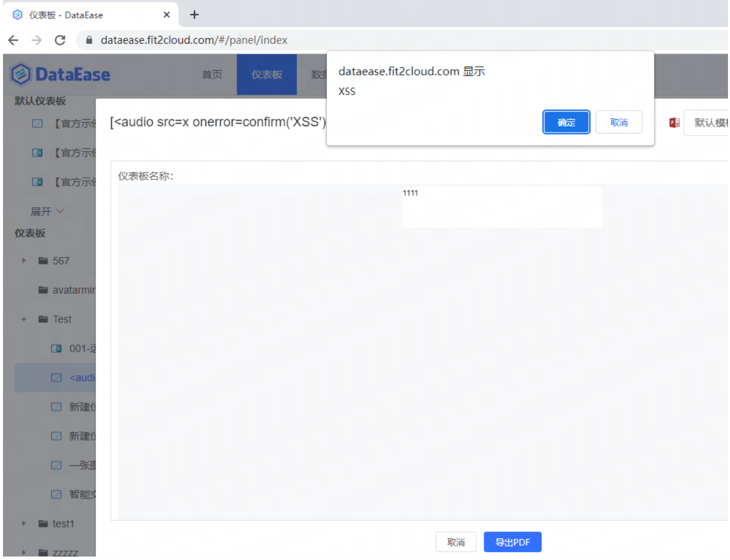Dismiss the alert dialog with 取消
This screenshot has width=730, height=560.
click(619, 122)
